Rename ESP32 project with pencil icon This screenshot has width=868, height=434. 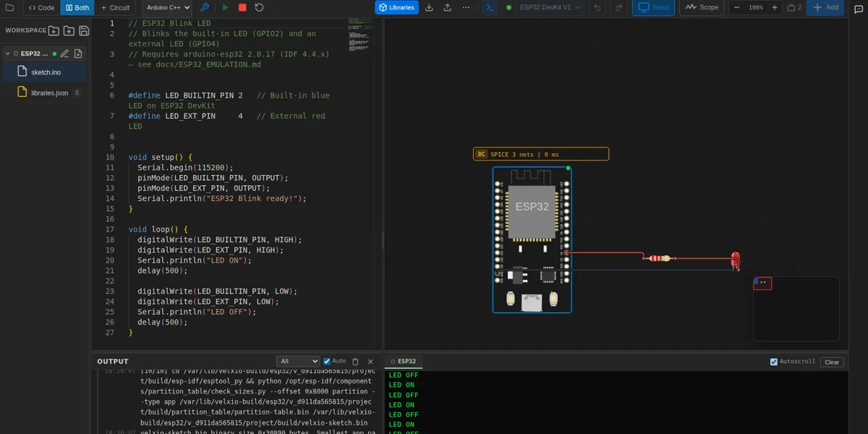(64, 54)
